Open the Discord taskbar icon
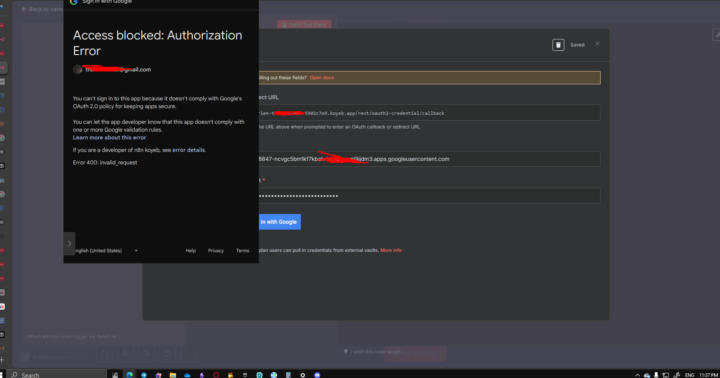The image size is (720, 378). coord(317,375)
